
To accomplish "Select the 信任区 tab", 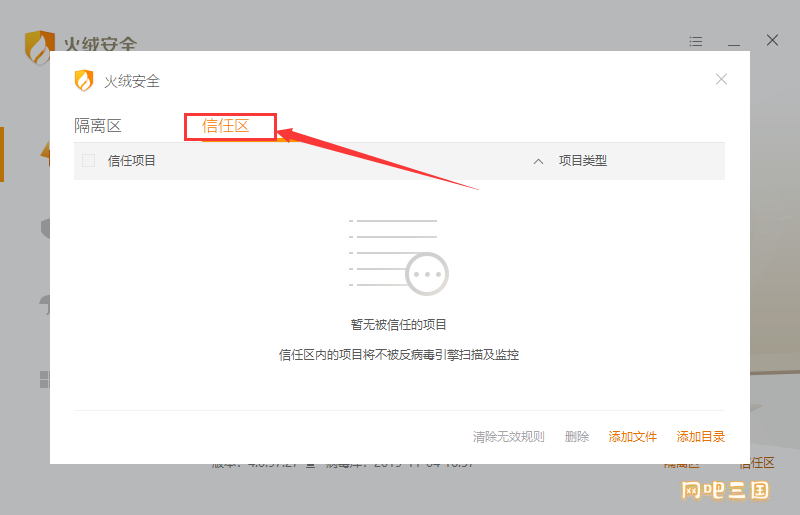I will click(226, 126).
